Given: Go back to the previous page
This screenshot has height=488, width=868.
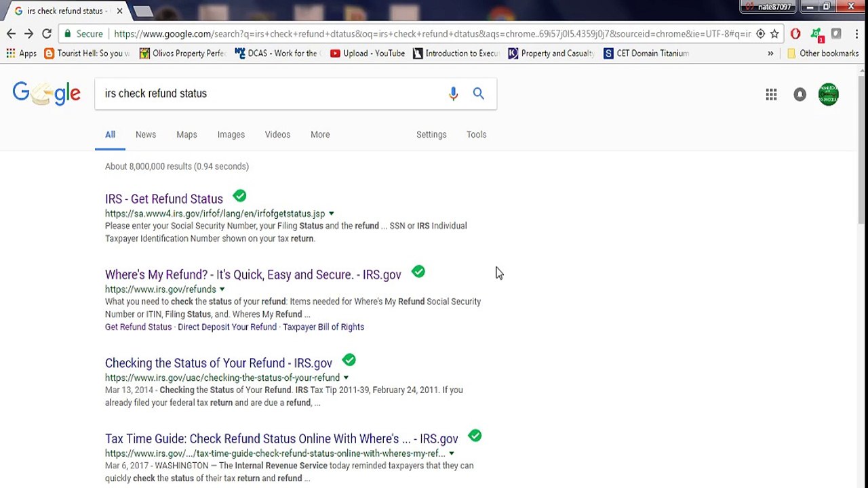Looking at the screenshot, I should click(x=11, y=33).
